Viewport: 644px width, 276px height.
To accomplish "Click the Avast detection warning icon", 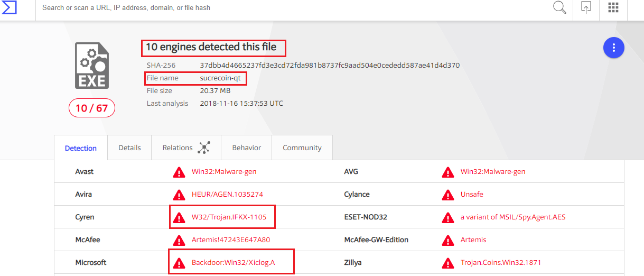I will tap(179, 172).
